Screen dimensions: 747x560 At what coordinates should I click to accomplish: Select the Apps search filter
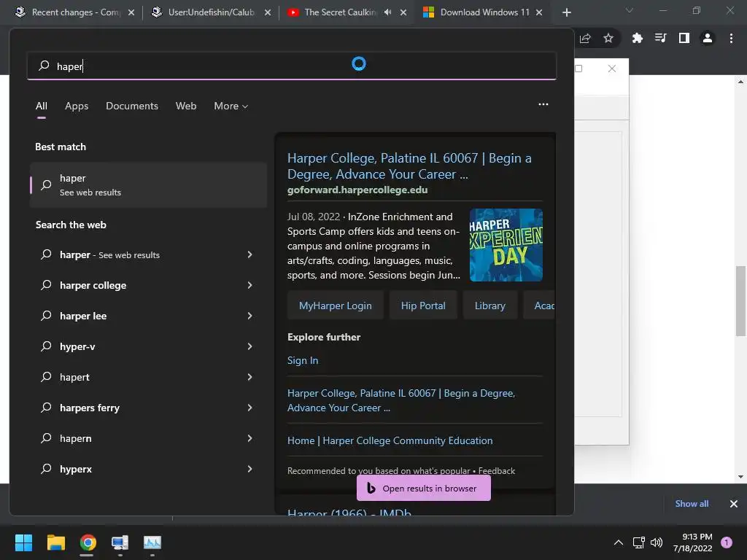click(77, 106)
